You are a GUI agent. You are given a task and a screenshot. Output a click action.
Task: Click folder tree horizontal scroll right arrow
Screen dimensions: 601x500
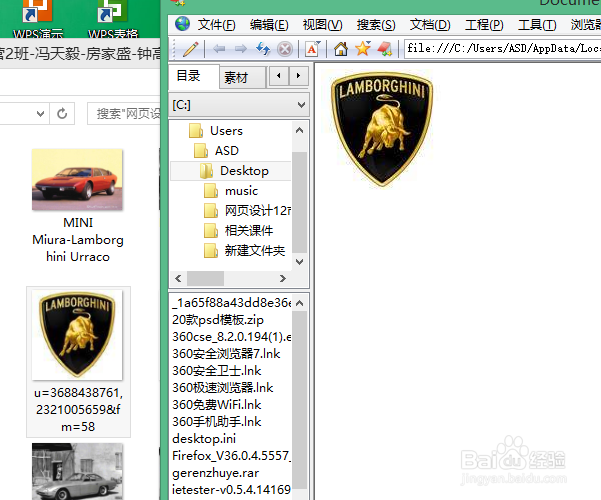[x=282, y=278]
